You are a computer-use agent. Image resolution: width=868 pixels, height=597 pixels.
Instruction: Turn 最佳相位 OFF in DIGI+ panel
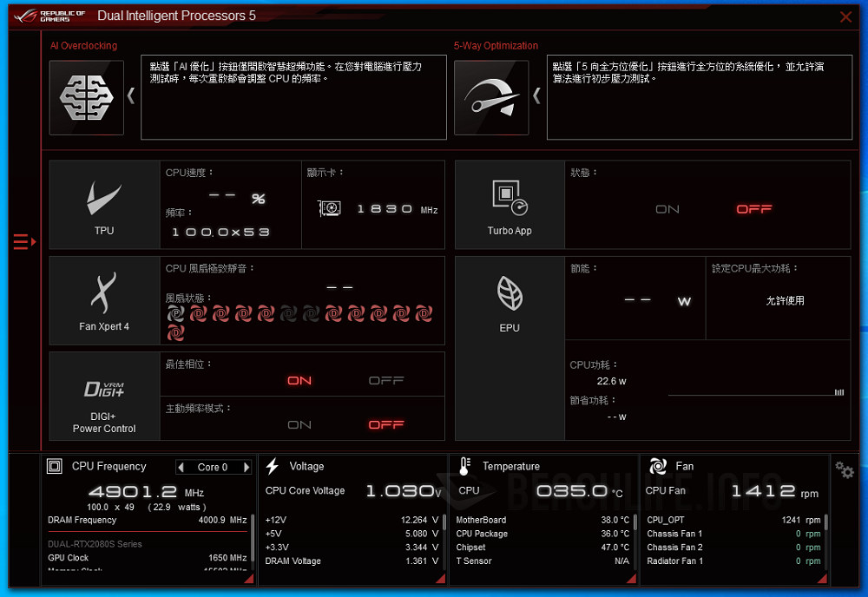[387, 380]
